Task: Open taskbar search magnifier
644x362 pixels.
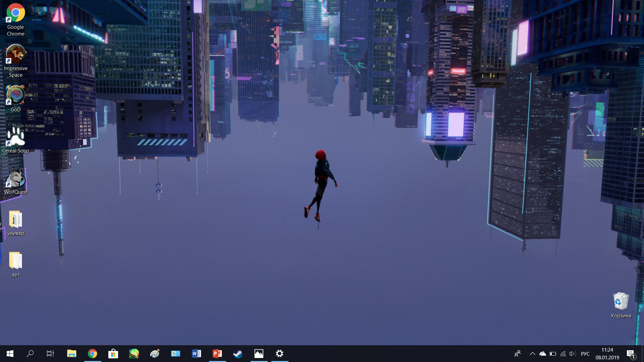Action: (30, 354)
